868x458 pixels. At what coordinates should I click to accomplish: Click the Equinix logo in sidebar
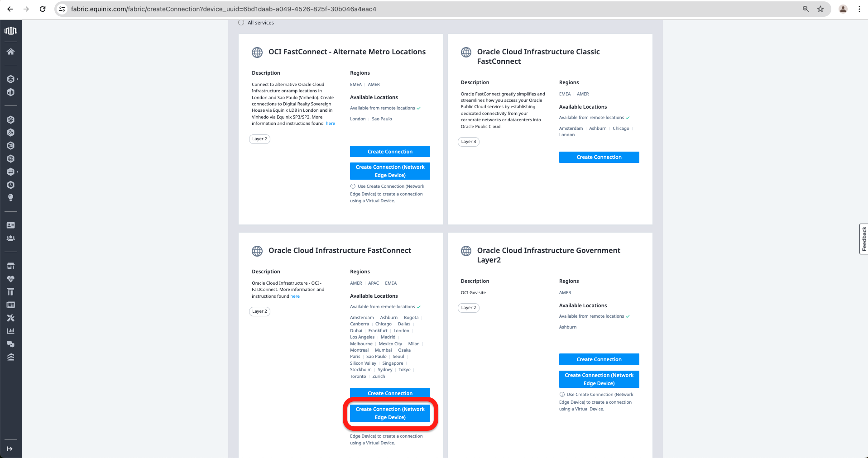click(10, 31)
